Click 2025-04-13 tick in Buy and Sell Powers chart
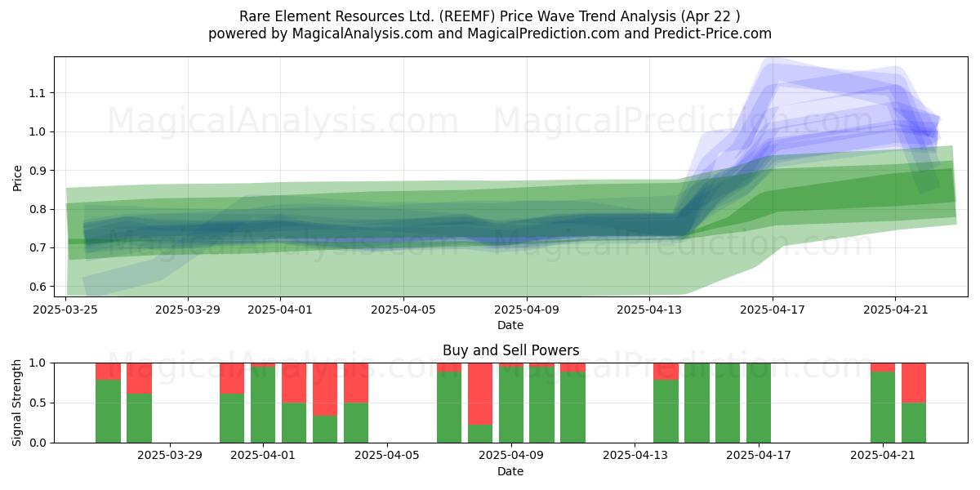Image resolution: width=980 pixels, height=490 pixels. pyautogui.click(x=635, y=456)
